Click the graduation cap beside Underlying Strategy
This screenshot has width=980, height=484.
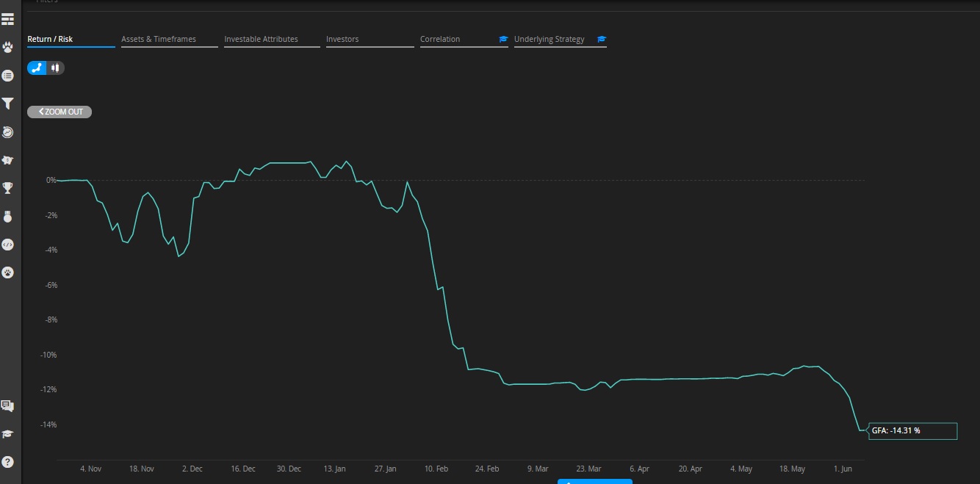tap(602, 39)
